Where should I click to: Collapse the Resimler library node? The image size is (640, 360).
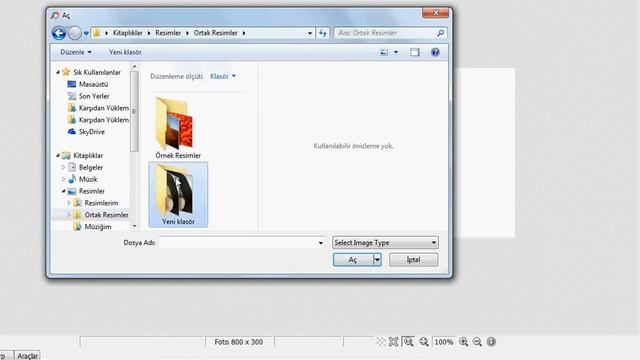click(64, 191)
